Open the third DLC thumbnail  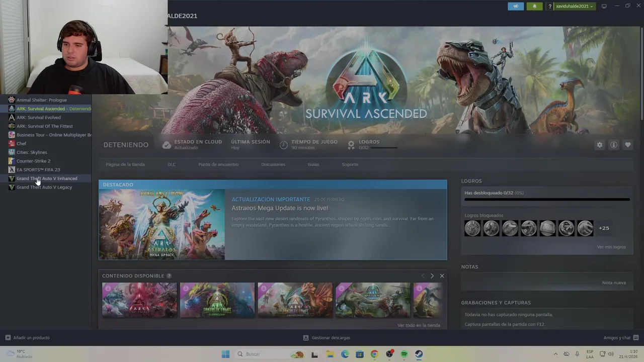click(x=295, y=300)
